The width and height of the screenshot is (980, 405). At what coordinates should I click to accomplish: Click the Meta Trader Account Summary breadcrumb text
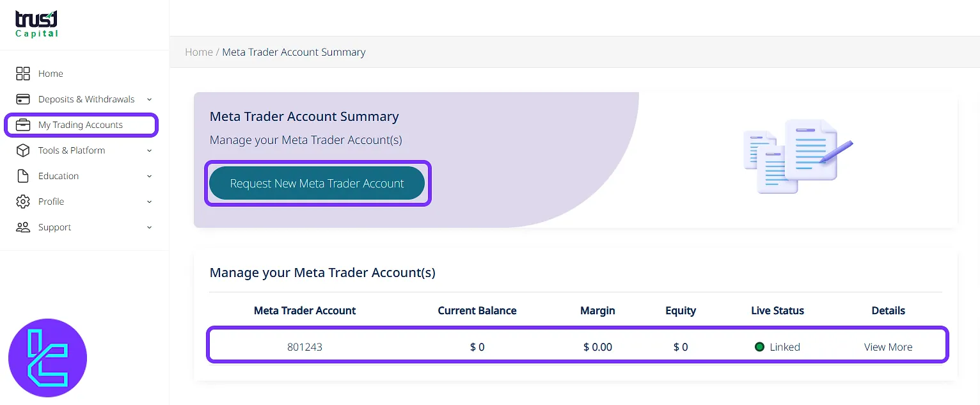294,52
